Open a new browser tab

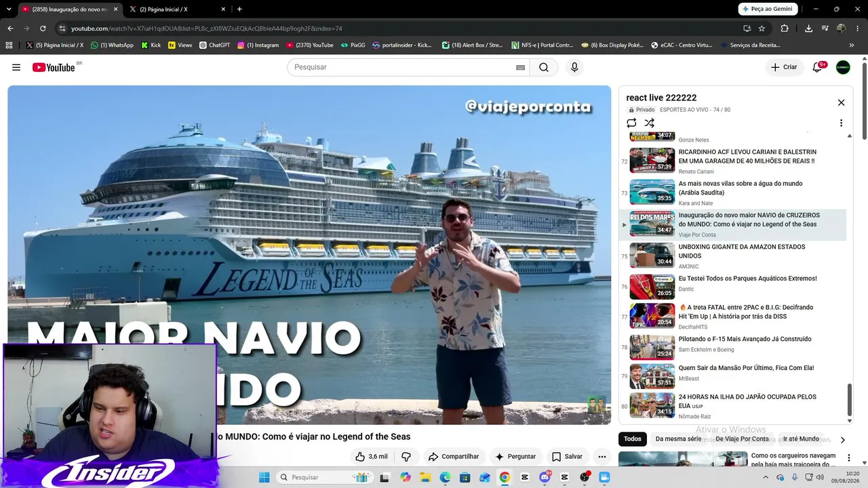coord(239,9)
